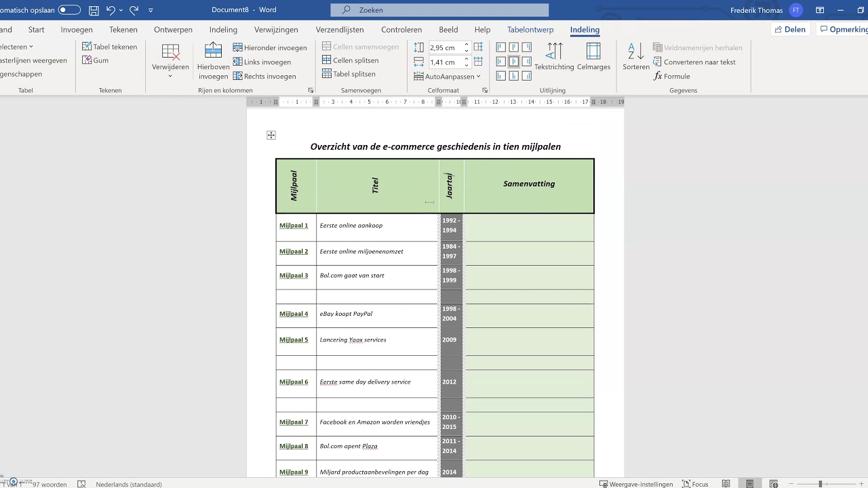
Task: Undo the last action
Action: 111,10
